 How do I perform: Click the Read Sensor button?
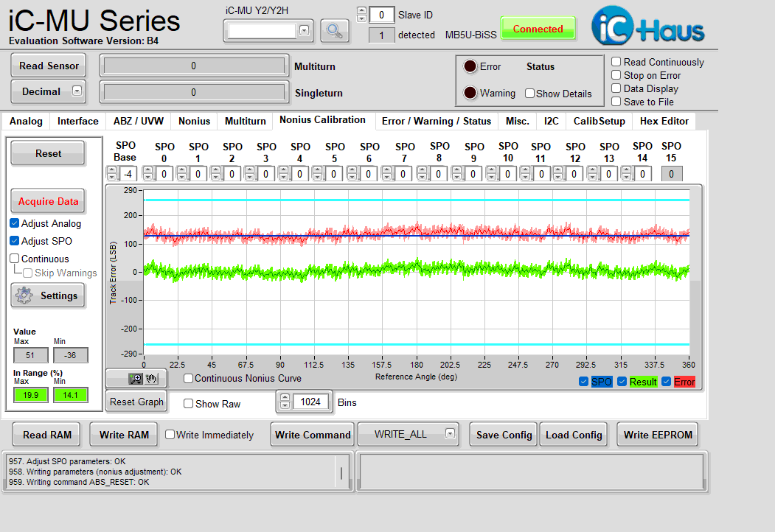coord(49,66)
